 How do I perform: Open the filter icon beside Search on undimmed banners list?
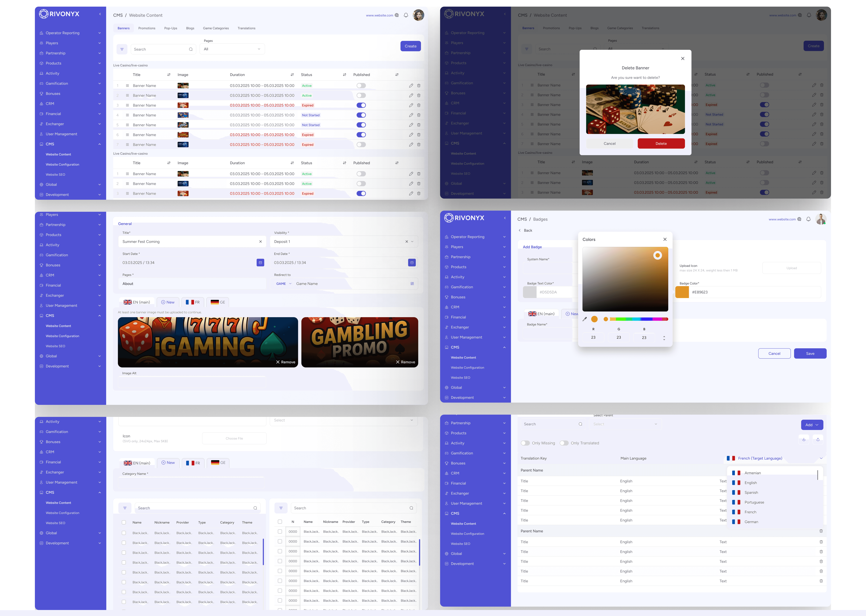tap(122, 49)
